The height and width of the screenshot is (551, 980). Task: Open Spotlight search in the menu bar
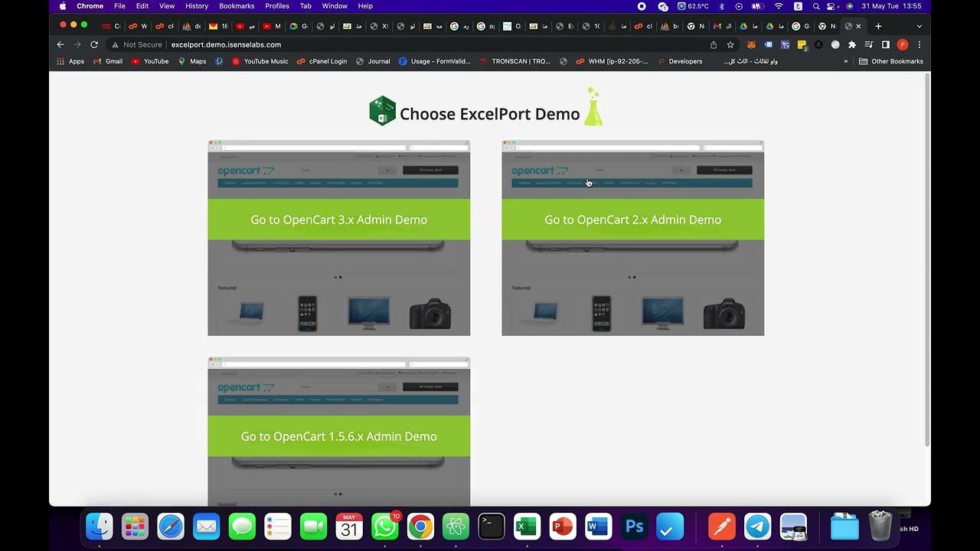pos(816,6)
